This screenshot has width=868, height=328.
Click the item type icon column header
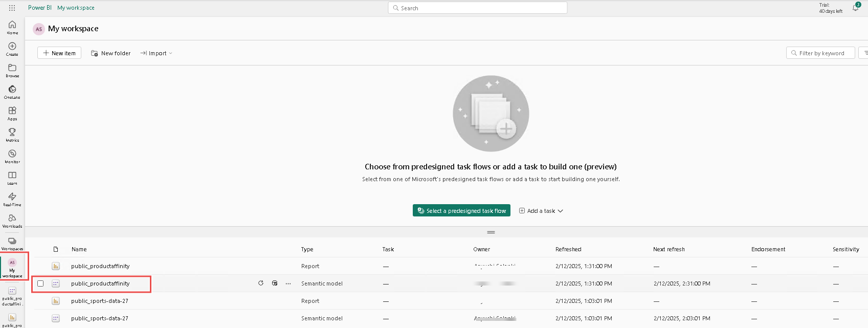(56, 249)
